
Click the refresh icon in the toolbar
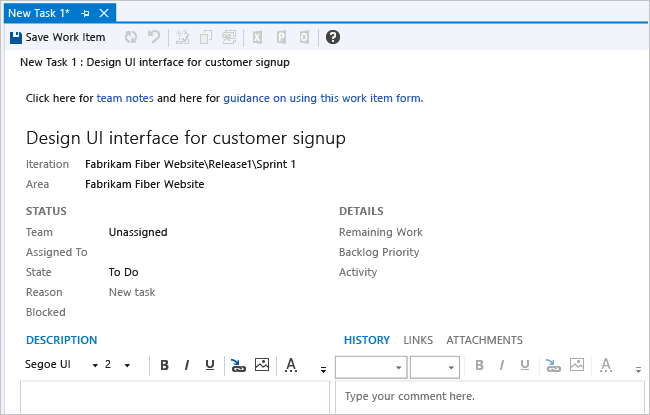pyautogui.click(x=130, y=38)
